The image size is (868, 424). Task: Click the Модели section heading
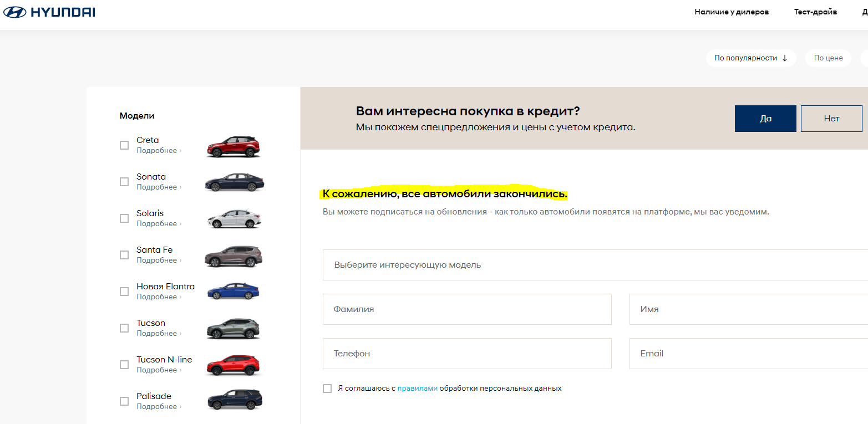point(137,116)
